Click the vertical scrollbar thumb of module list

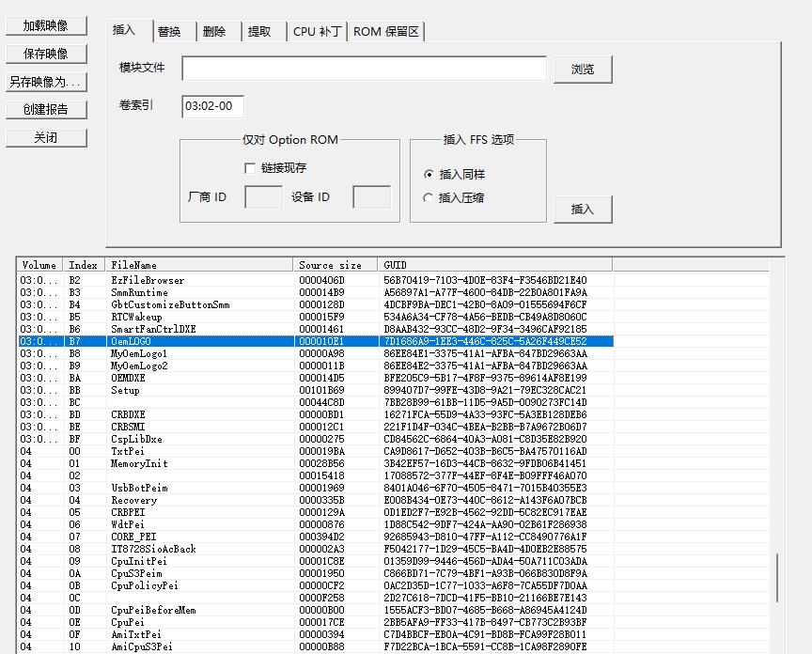tap(777, 578)
